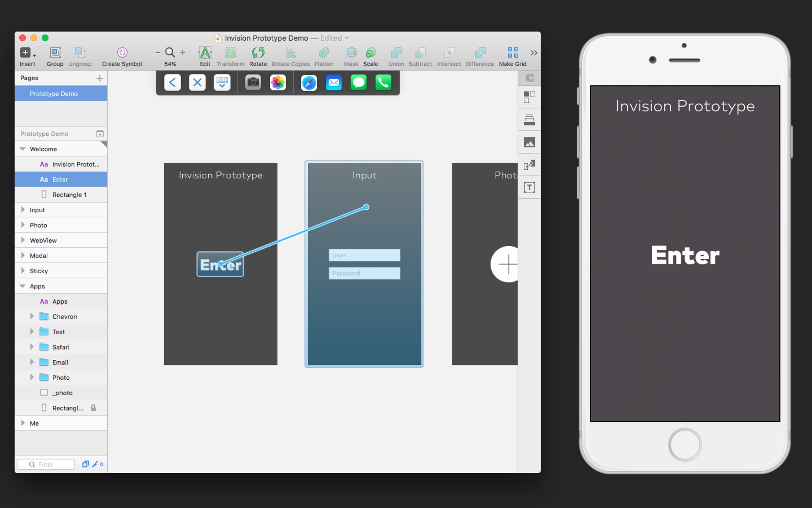This screenshot has width=812, height=508.
Task: Click the add page plus button
Action: click(99, 79)
